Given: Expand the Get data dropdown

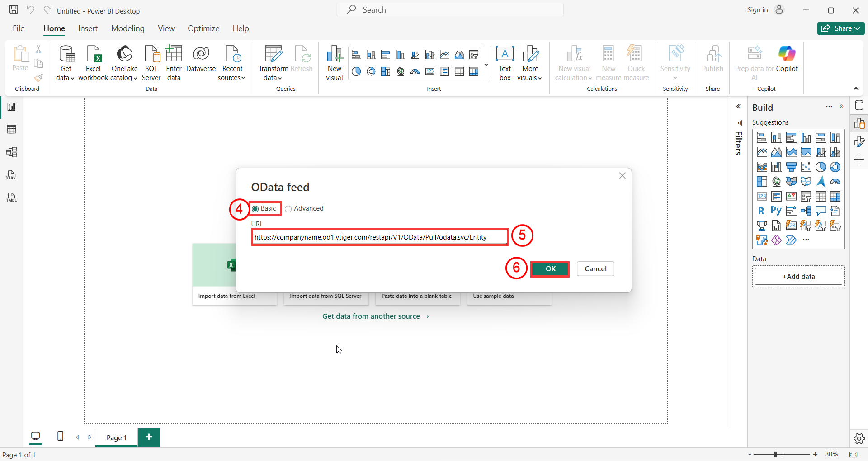Looking at the screenshot, I should [66, 78].
